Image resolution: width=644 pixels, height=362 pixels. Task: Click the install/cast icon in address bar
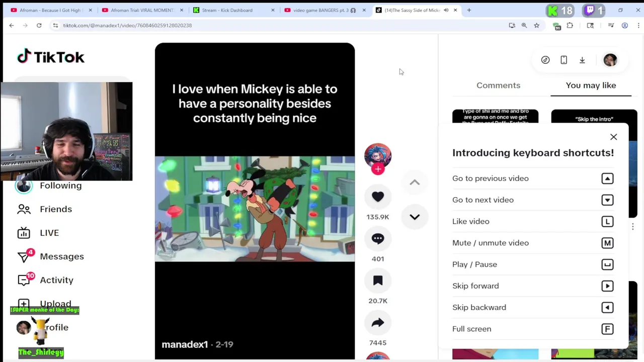(512, 25)
